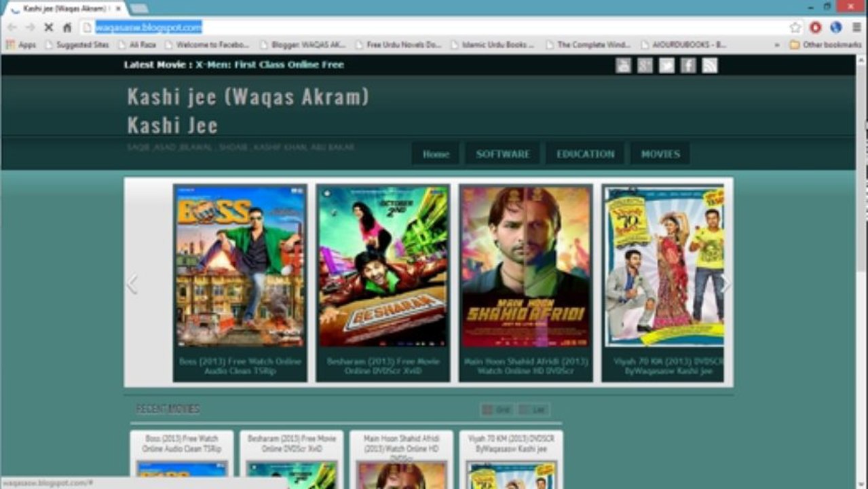Image resolution: width=868 pixels, height=489 pixels.
Task: Click the address bar URL field
Action: pyautogui.click(x=434, y=27)
